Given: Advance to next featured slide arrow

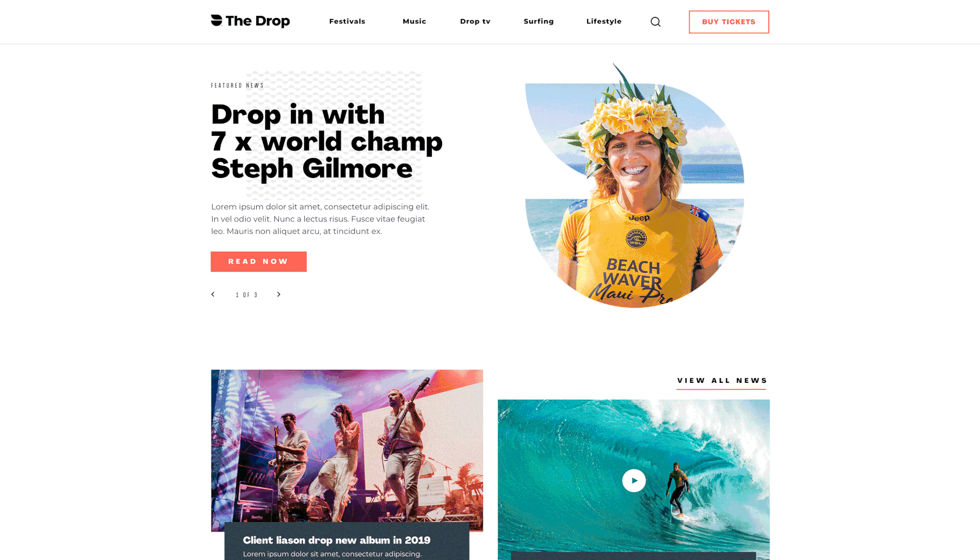Looking at the screenshot, I should [x=279, y=295].
